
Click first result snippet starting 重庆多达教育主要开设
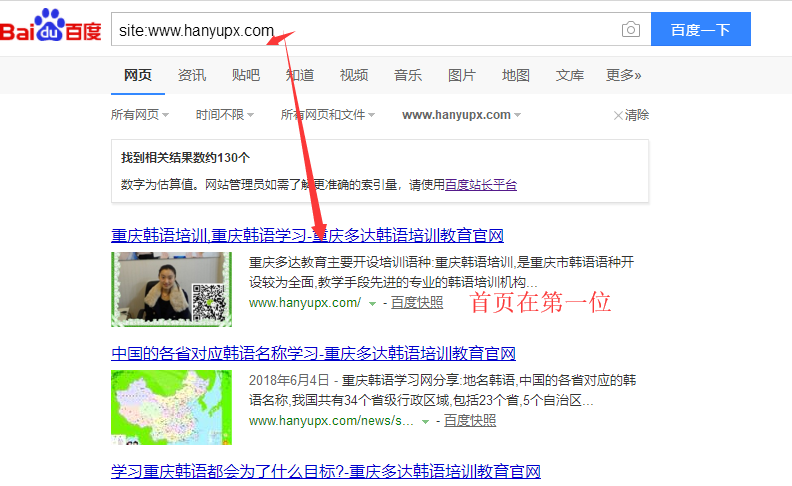[x=441, y=272]
